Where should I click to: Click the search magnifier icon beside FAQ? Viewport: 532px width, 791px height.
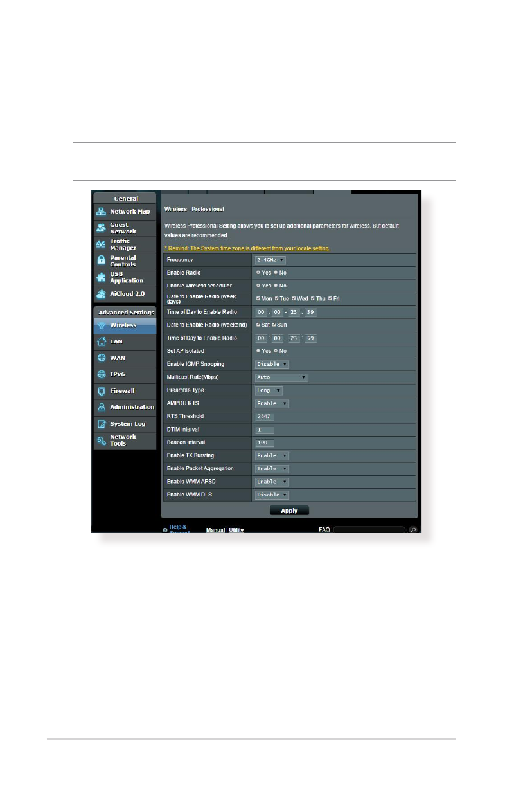point(413,530)
